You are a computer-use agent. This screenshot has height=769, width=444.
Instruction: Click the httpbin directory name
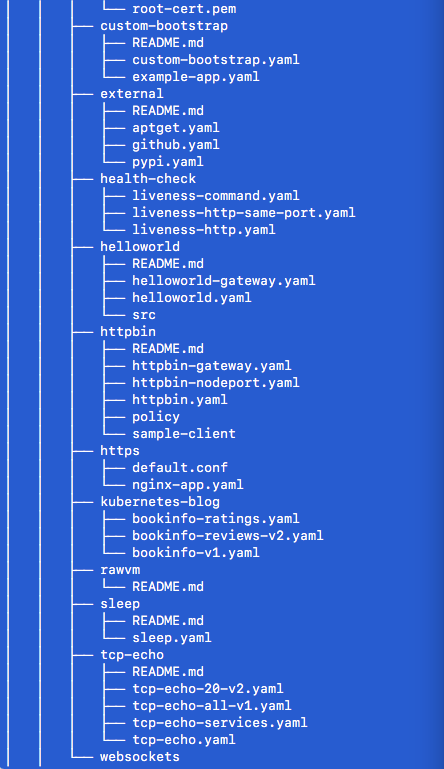pos(128,332)
